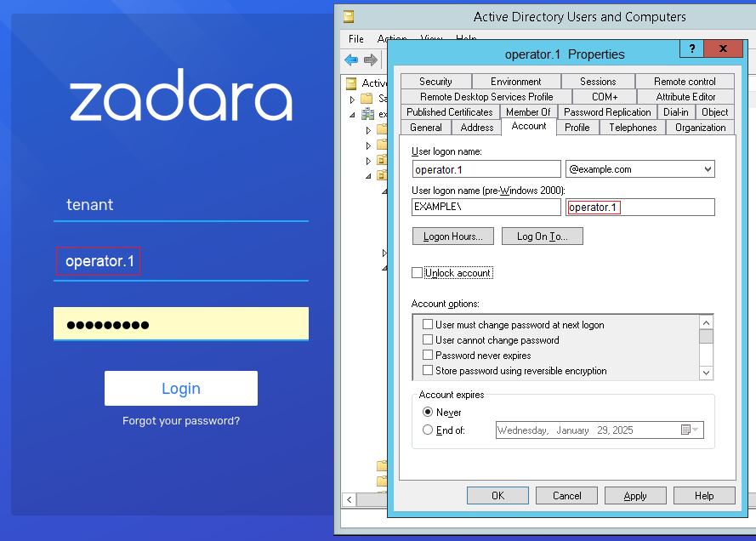Click Forgot your password link
Viewport: 756px width, 541px height.
point(181,421)
